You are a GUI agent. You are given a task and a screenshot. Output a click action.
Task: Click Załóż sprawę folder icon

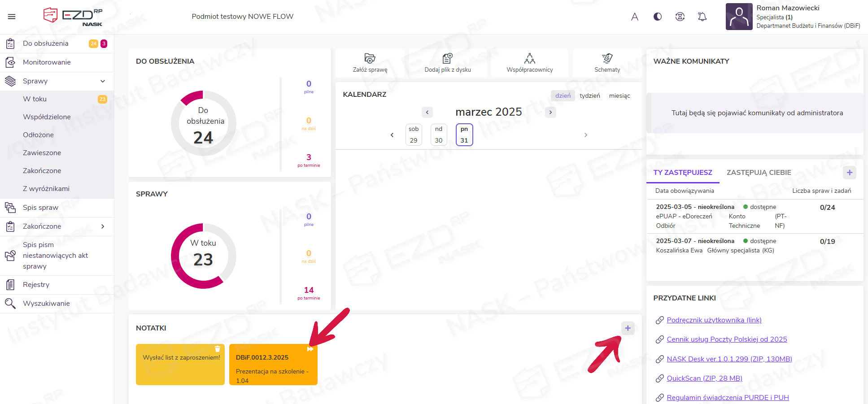[370, 58]
